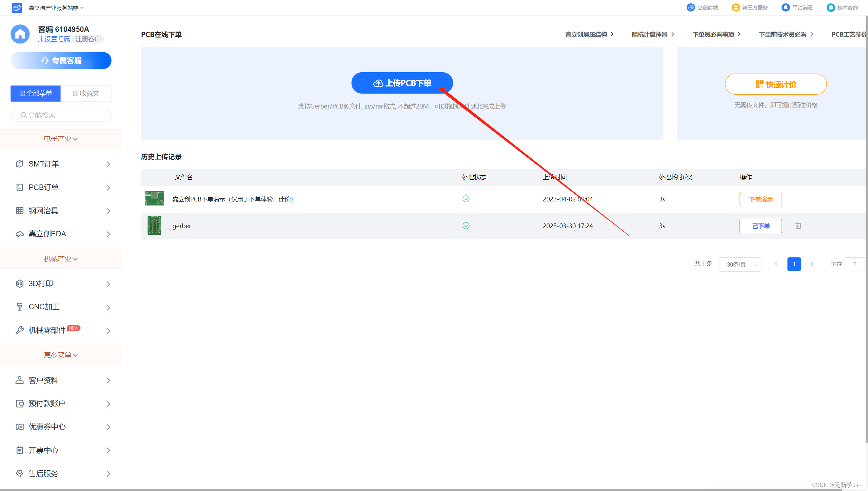Click status check icon for 嘉立创PCB下单演示 row
The image size is (868, 491).
click(466, 199)
